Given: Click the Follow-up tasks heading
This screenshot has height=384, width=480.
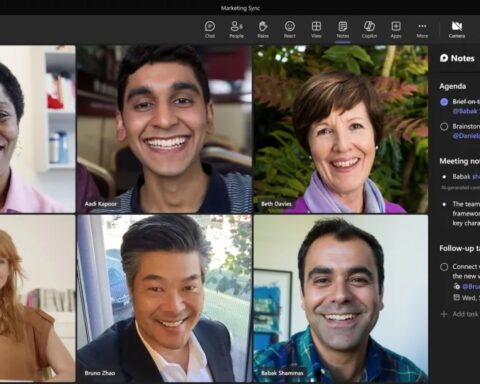Looking at the screenshot, I should pyautogui.click(x=459, y=248).
